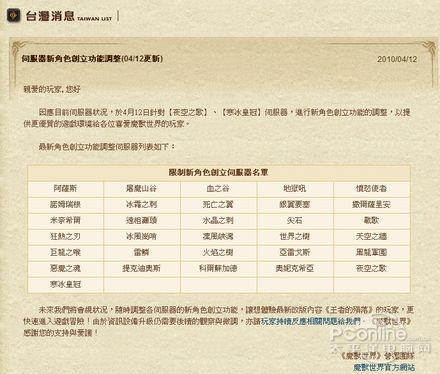Select the 惡魔之魂 server cell
Screen dimensions: 440x374
tap(65, 269)
